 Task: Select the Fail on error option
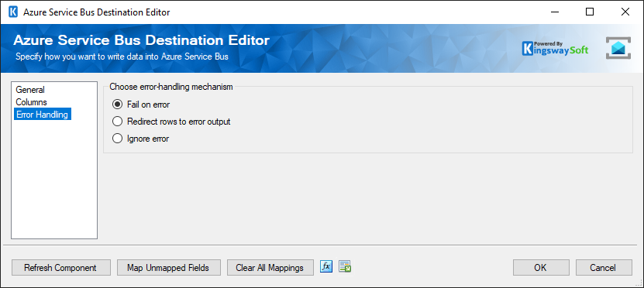pos(141,105)
